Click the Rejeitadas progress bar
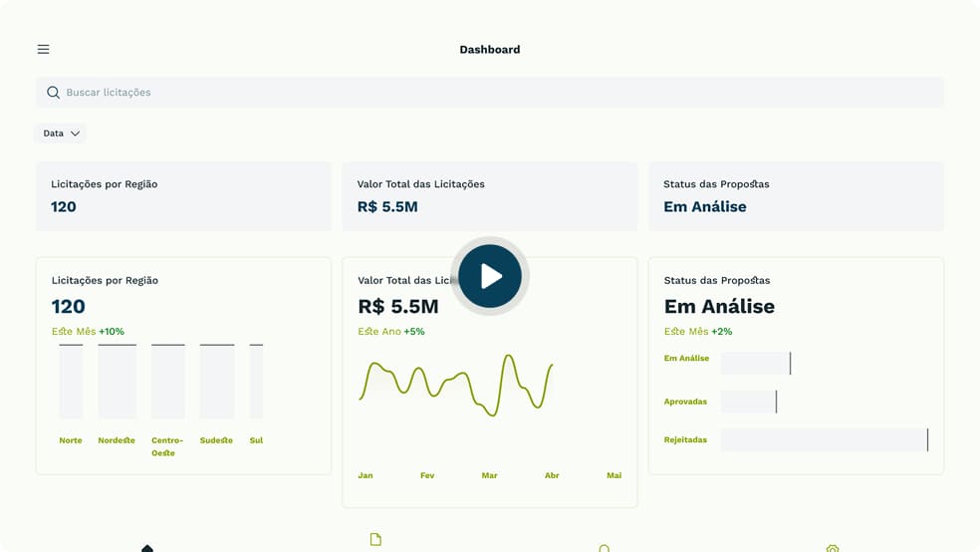 [x=824, y=439]
